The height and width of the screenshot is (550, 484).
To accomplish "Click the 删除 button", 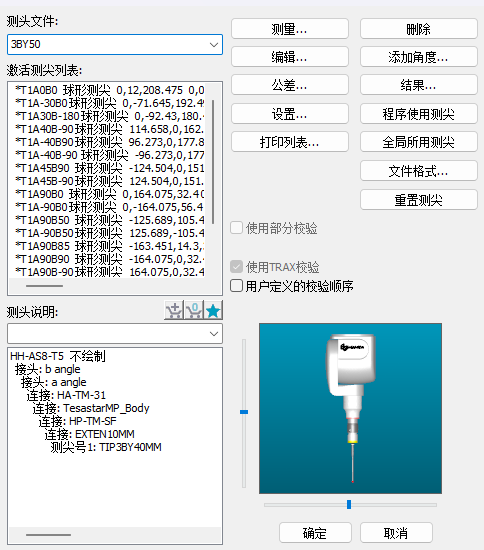I will [x=419, y=29].
